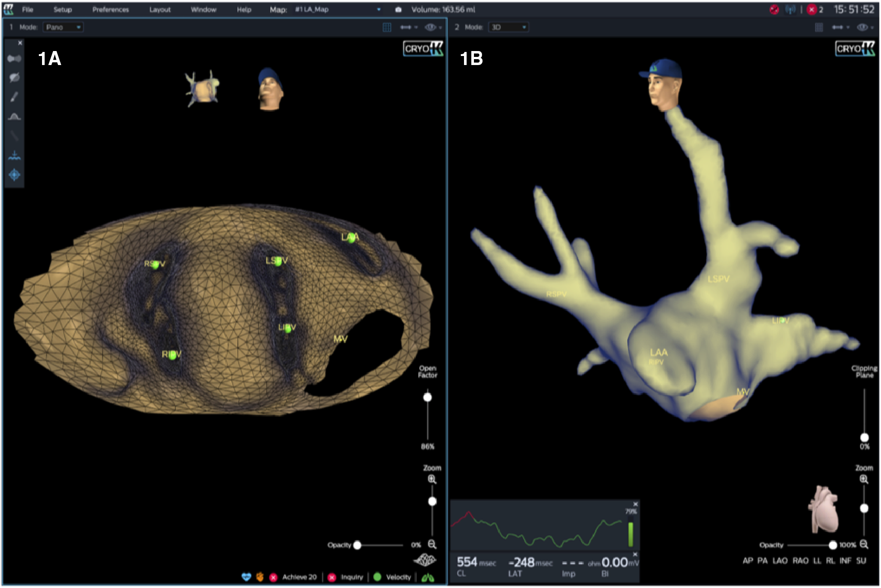This screenshot has width=881, height=588.
Task: Click the grid layout icon in panel 1 header
Action: pyautogui.click(x=387, y=27)
